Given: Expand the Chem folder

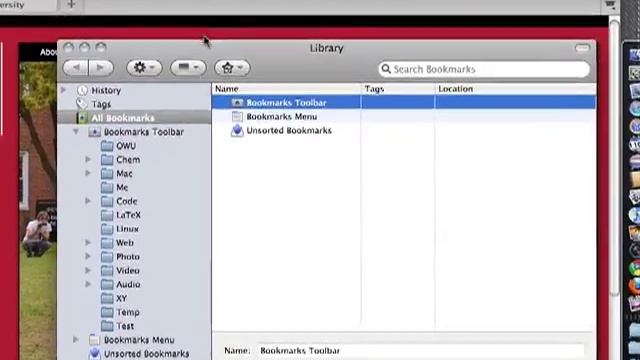Looking at the screenshot, I should [x=88, y=159].
